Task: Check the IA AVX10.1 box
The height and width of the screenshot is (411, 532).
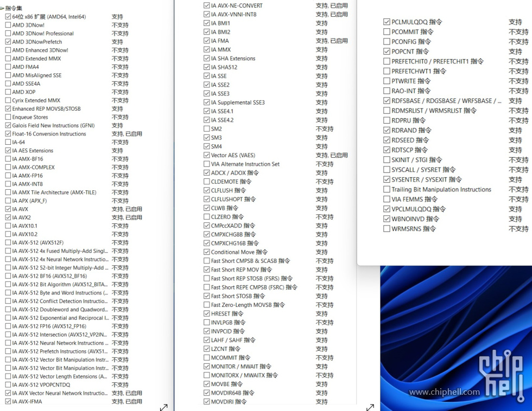Action: click(8, 226)
